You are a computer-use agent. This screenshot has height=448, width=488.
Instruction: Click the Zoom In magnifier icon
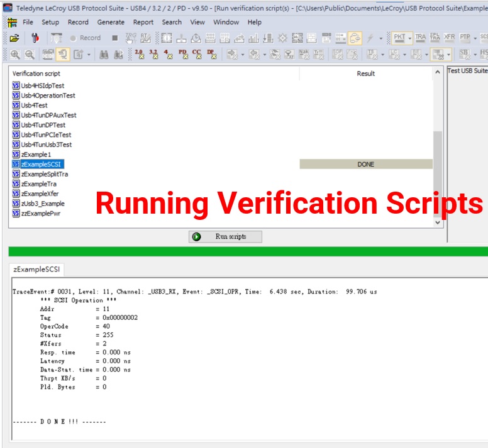(x=14, y=55)
